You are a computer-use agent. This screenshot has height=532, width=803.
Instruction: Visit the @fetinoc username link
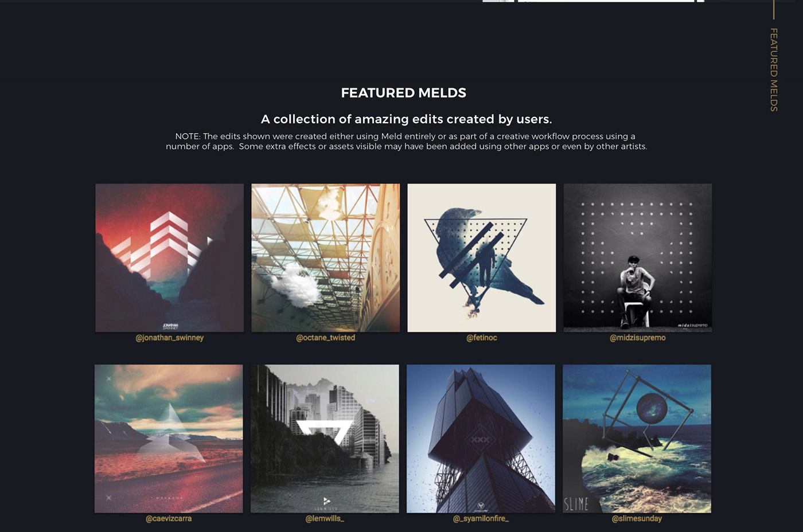tap(482, 338)
